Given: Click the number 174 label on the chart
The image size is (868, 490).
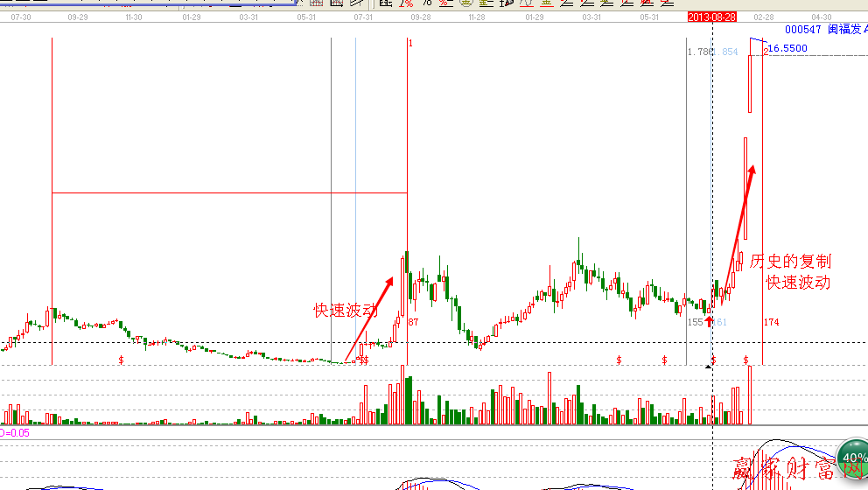Looking at the screenshot, I should point(771,323).
